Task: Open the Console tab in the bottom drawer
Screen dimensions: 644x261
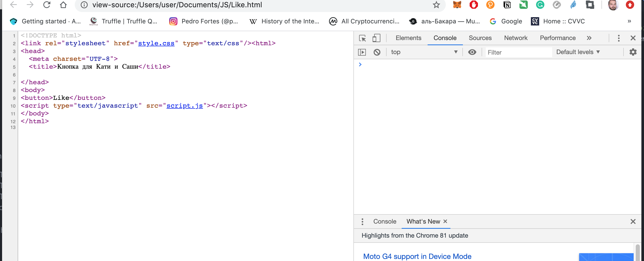Action: [385, 221]
